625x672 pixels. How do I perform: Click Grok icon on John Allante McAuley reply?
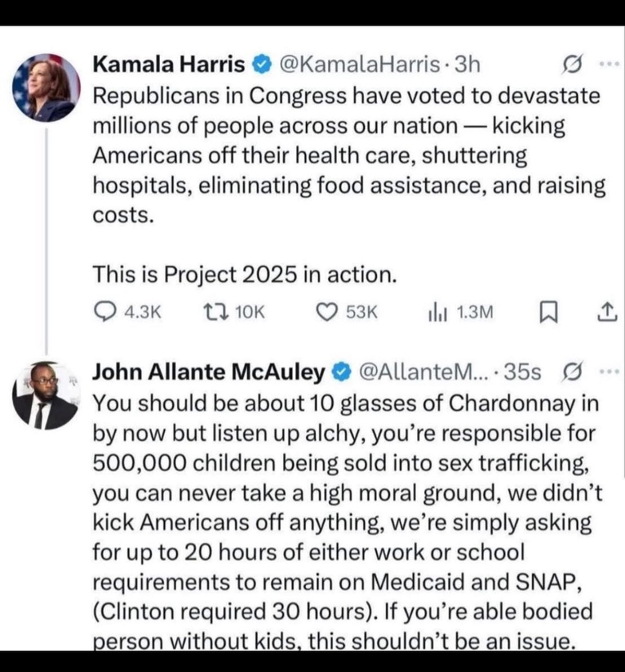point(572,372)
